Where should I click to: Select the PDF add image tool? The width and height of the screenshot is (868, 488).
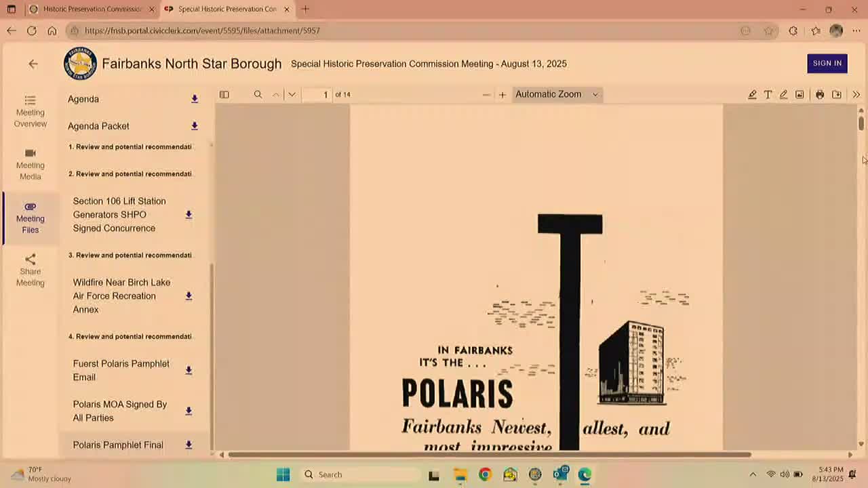tap(800, 94)
